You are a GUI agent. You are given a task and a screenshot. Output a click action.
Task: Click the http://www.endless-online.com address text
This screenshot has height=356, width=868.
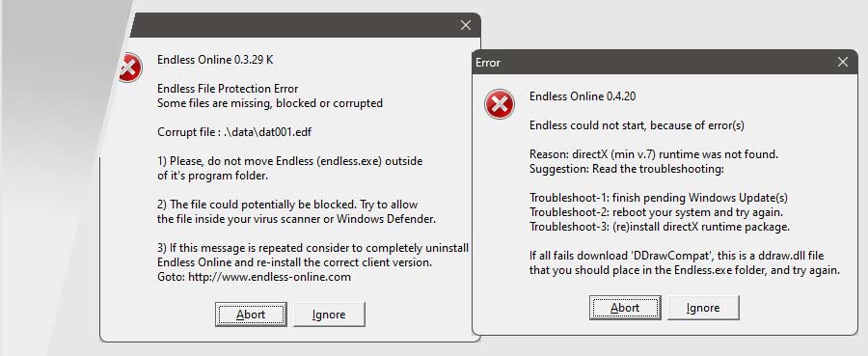point(269,277)
